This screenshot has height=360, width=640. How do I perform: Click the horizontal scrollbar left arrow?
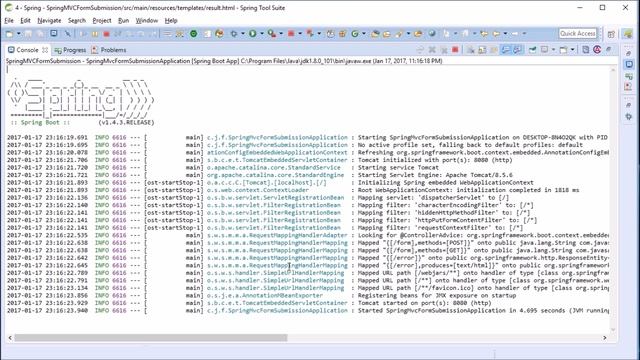click(10, 338)
